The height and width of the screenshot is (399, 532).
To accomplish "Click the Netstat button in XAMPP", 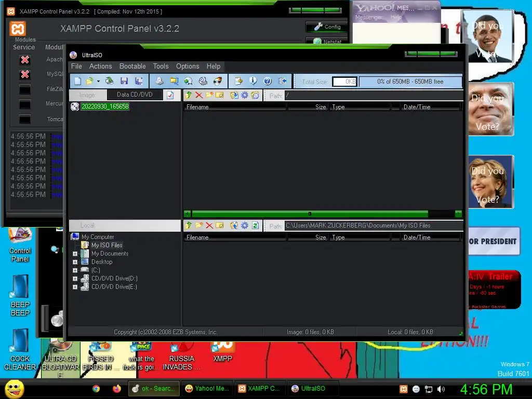I will point(327,41).
